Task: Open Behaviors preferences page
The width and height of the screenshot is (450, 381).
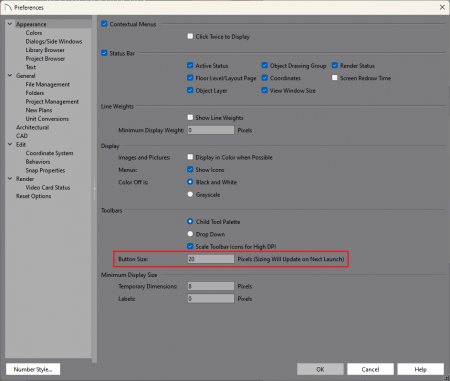Action: pyautogui.click(x=38, y=162)
